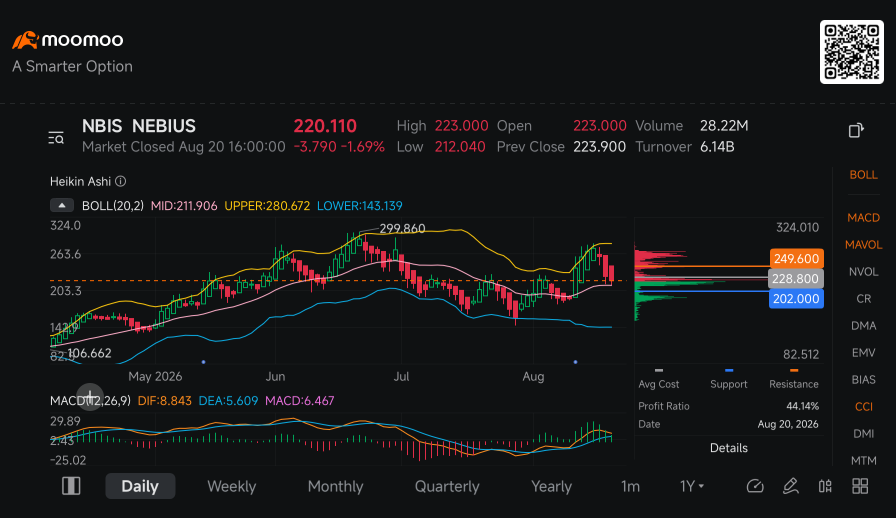Click the MACD(12,26,9) indicator label
Screen dimensions: 896x518
[90, 401]
